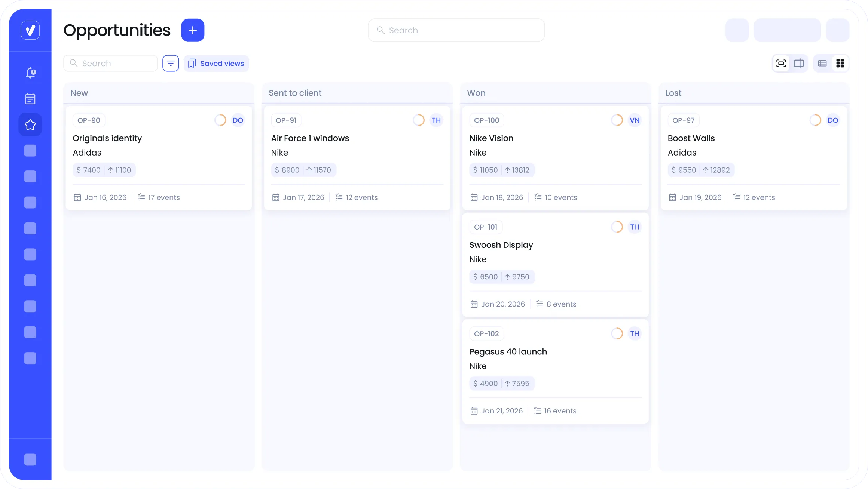This screenshot has height=489, width=868.
Task: Click the DO avatar on Boost Walls card
Action: click(x=833, y=120)
